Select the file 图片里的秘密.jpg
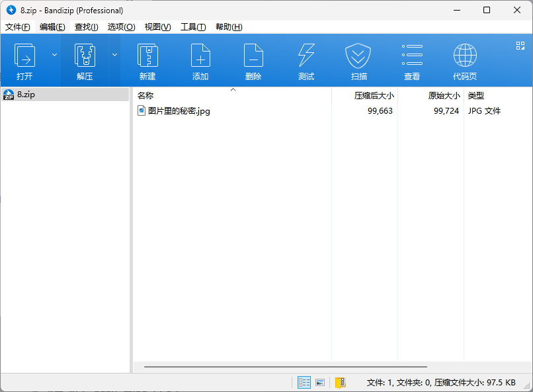Viewport: 533px width, 392px height. (x=179, y=111)
